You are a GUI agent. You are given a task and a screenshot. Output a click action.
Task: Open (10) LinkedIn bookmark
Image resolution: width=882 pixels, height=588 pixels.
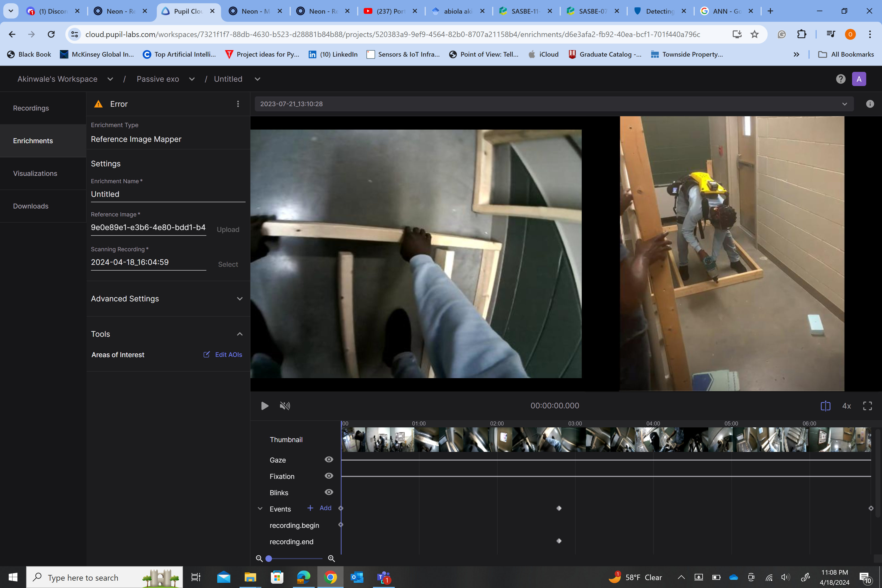pyautogui.click(x=333, y=54)
